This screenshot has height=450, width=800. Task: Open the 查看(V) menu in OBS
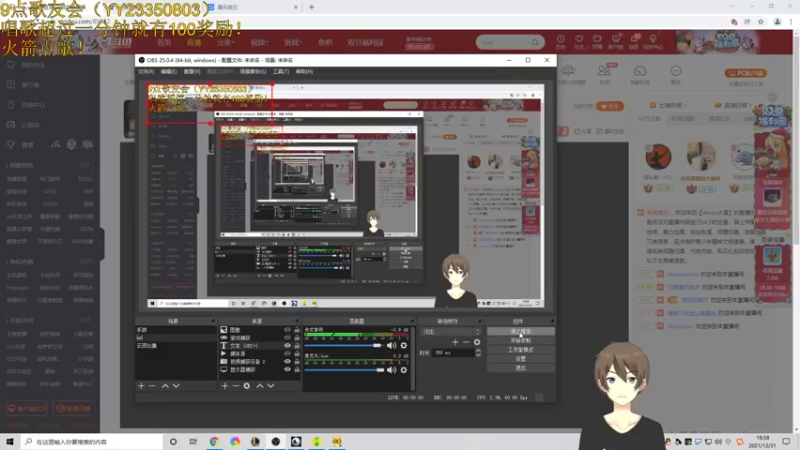[x=192, y=72]
